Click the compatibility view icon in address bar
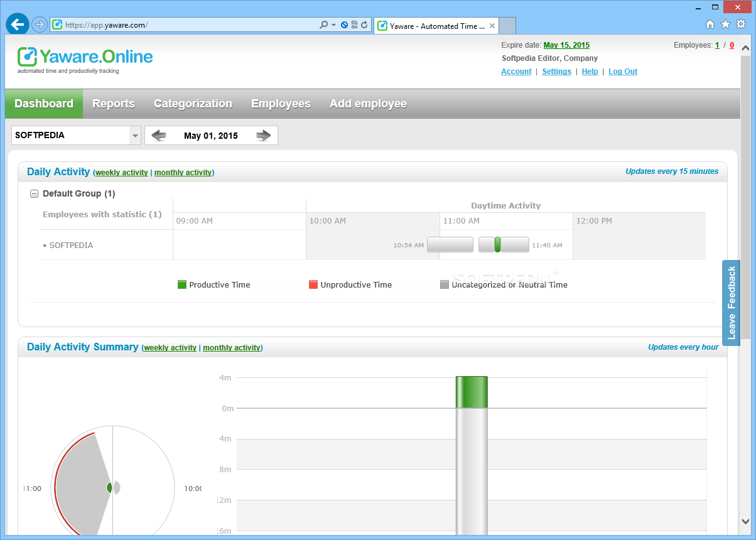 point(354,25)
